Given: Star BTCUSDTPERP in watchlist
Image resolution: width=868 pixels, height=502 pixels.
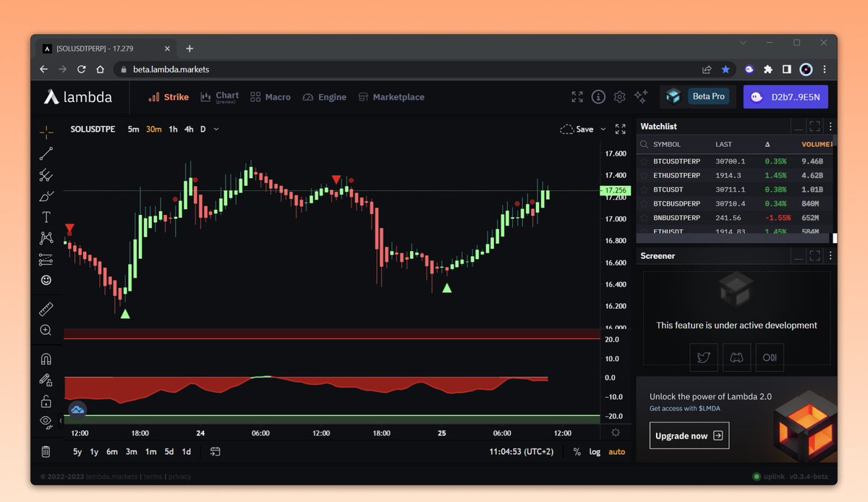Looking at the screenshot, I should (644, 161).
